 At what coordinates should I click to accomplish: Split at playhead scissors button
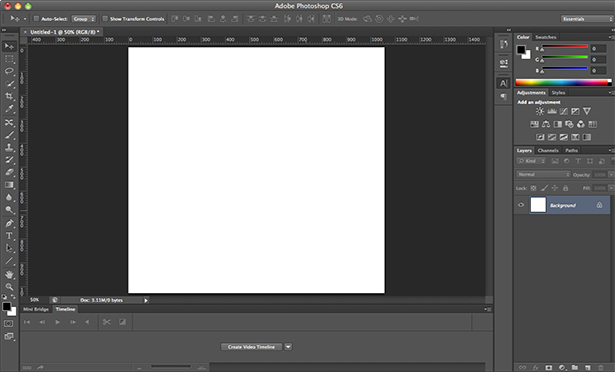[x=107, y=322]
